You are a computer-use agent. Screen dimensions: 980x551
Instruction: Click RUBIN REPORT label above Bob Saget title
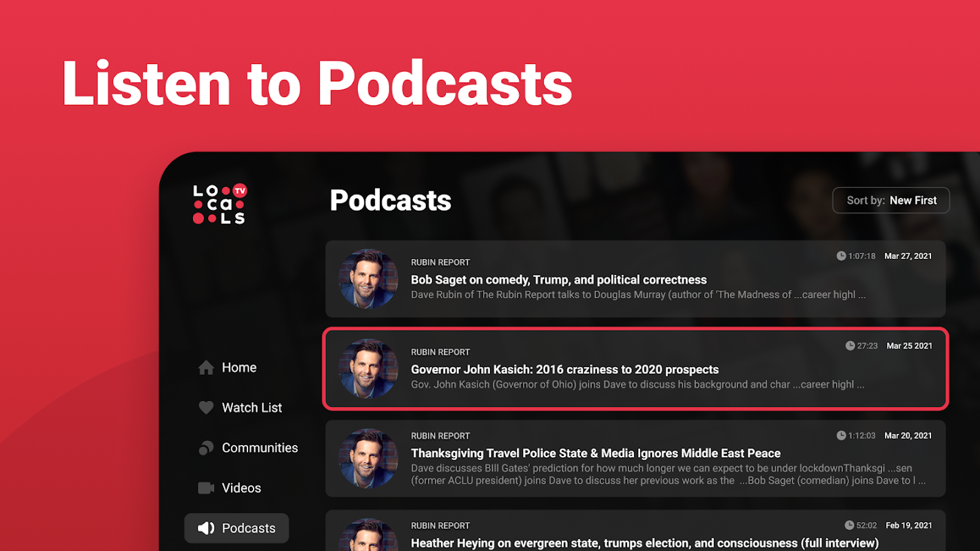440,262
